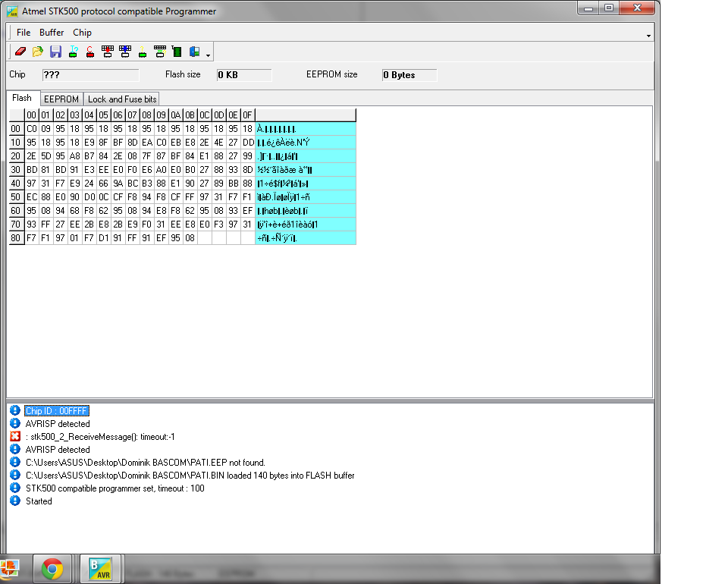The width and height of the screenshot is (728, 584).
Task: Select hex cell DD at end of row 10
Action: 248,142
